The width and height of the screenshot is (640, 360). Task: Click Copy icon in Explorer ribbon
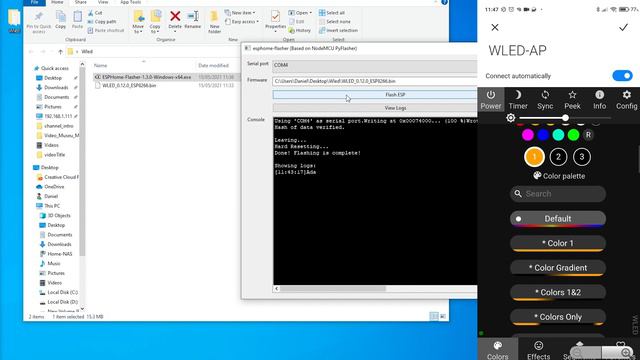(60, 20)
